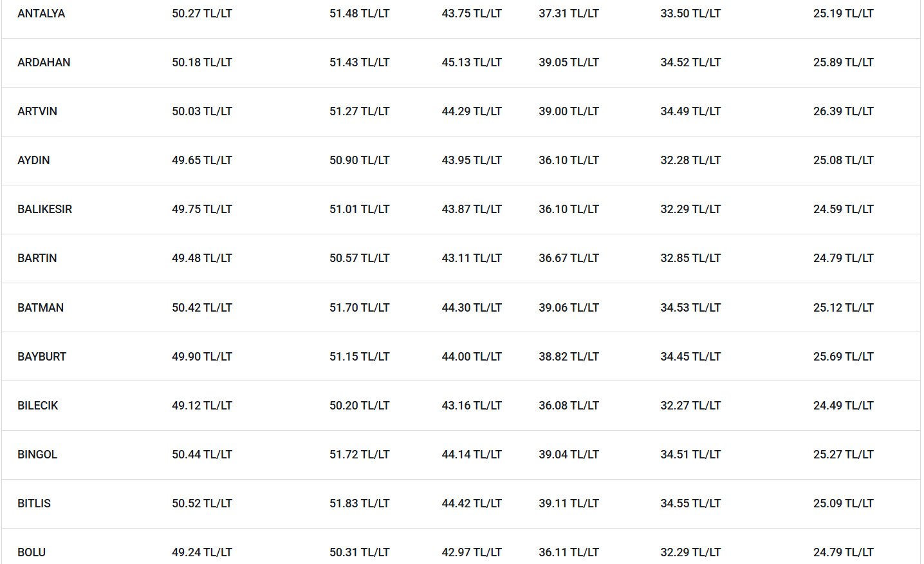Click the 50.27 TL/LT price for Antalya
924x564 pixels.
tap(202, 14)
